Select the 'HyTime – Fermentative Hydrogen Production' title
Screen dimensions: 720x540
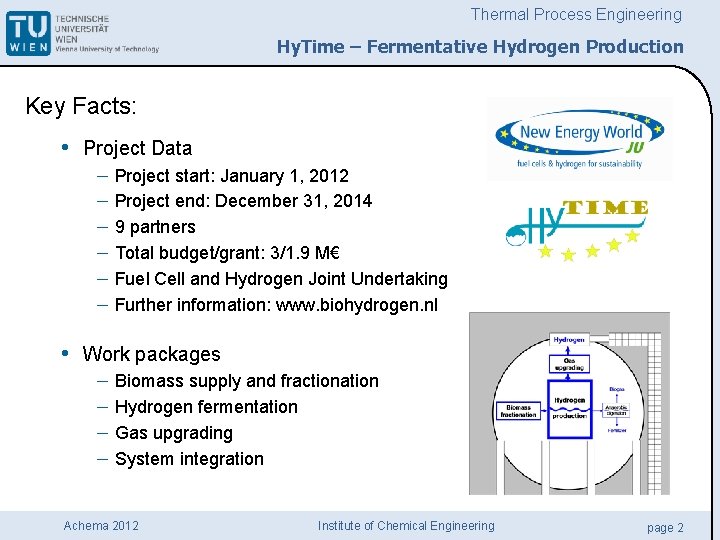tap(480, 47)
